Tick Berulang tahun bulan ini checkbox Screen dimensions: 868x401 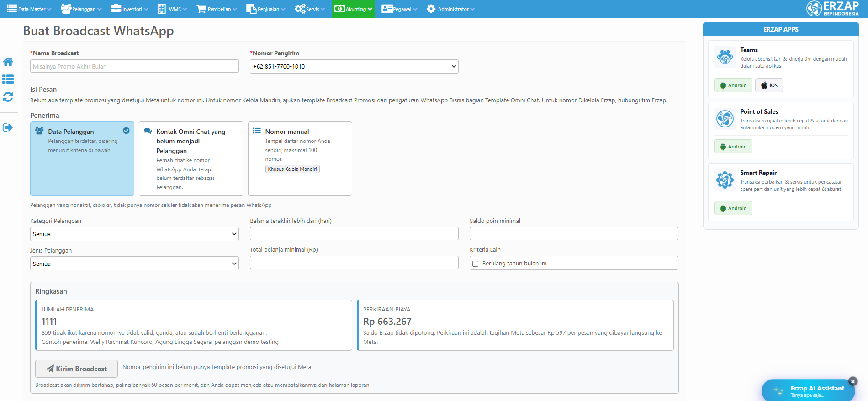tap(475, 264)
